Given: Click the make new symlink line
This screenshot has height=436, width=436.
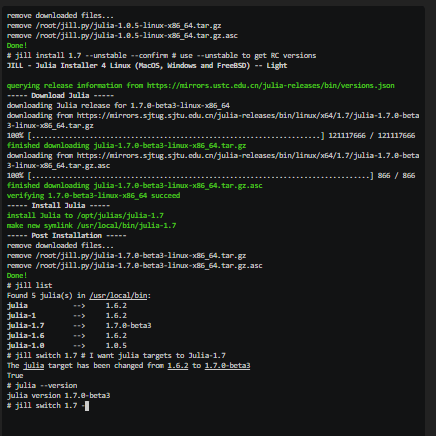Looking at the screenshot, I should (91, 226).
